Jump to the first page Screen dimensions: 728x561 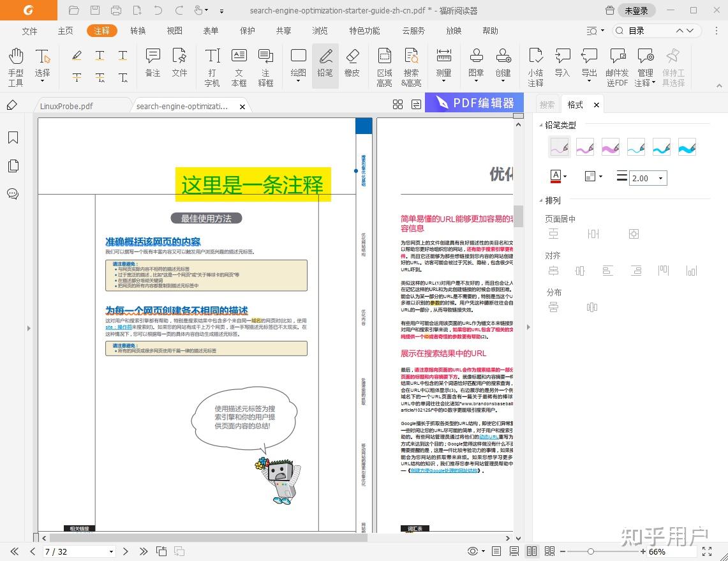[15, 551]
